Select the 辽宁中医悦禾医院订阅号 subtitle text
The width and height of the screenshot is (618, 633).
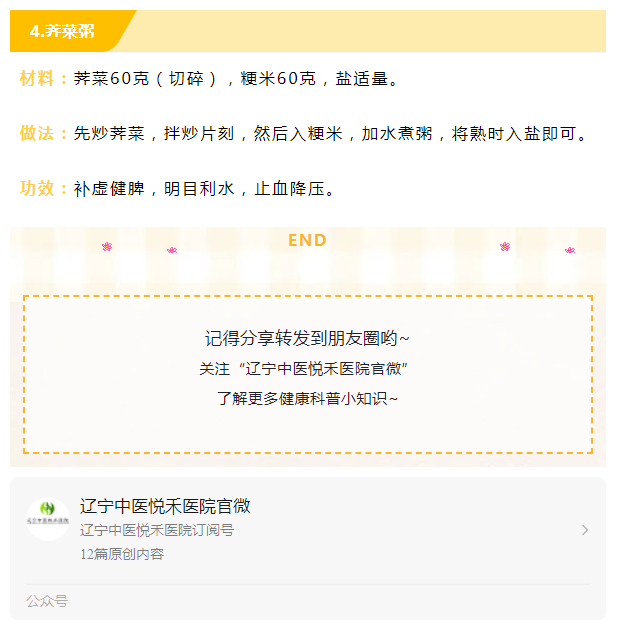(157, 530)
